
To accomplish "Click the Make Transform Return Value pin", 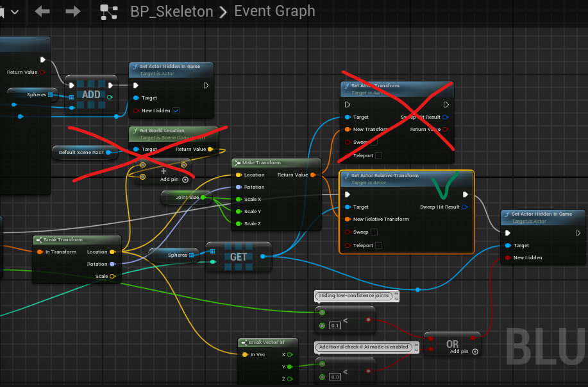I will pyautogui.click(x=313, y=175).
